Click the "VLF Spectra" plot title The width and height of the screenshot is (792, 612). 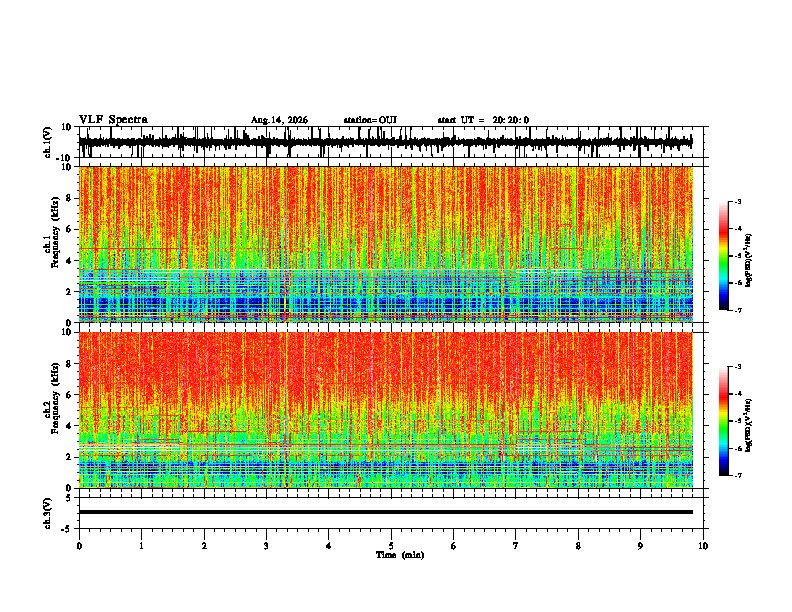[113, 119]
